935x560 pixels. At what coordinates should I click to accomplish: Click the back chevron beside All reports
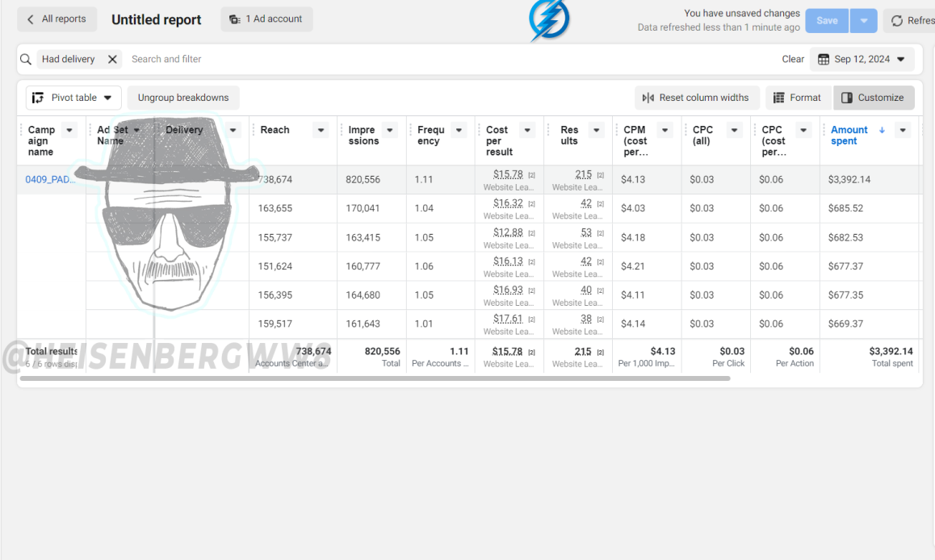tap(31, 19)
